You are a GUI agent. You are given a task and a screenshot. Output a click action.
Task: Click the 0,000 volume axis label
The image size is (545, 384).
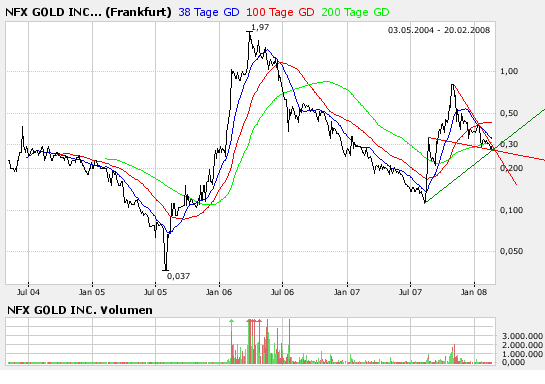click(514, 362)
